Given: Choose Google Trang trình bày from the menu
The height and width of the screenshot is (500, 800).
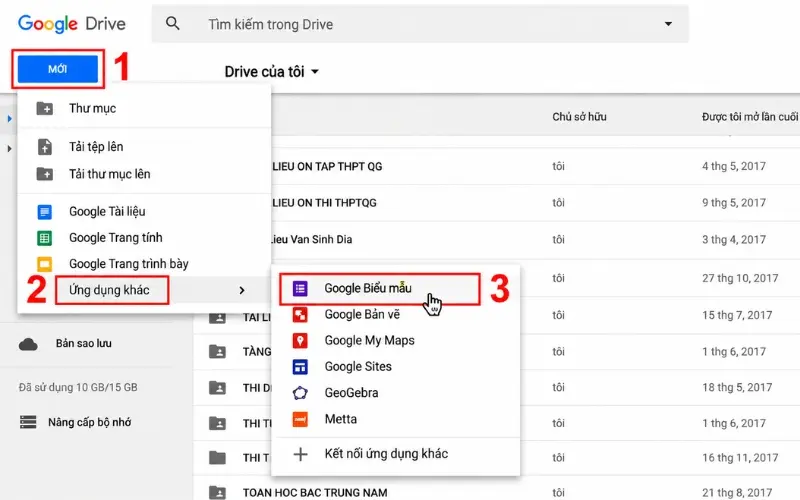Looking at the screenshot, I should [144, 264].
